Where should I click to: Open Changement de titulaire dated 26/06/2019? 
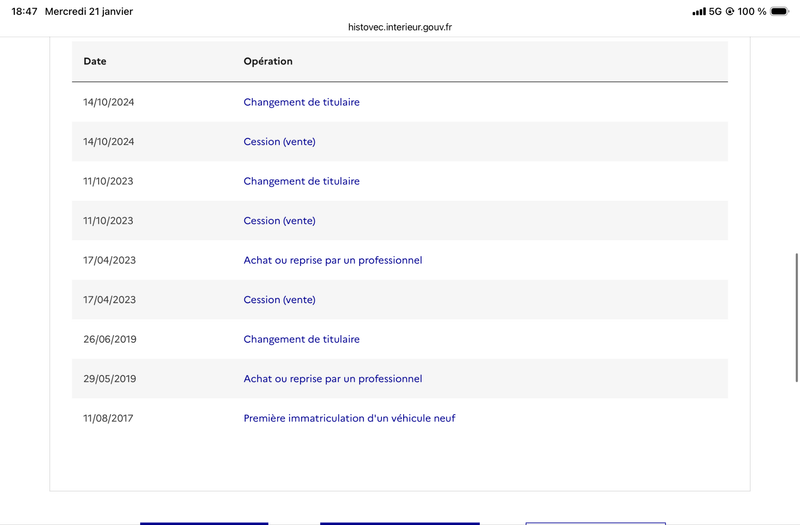301,339
